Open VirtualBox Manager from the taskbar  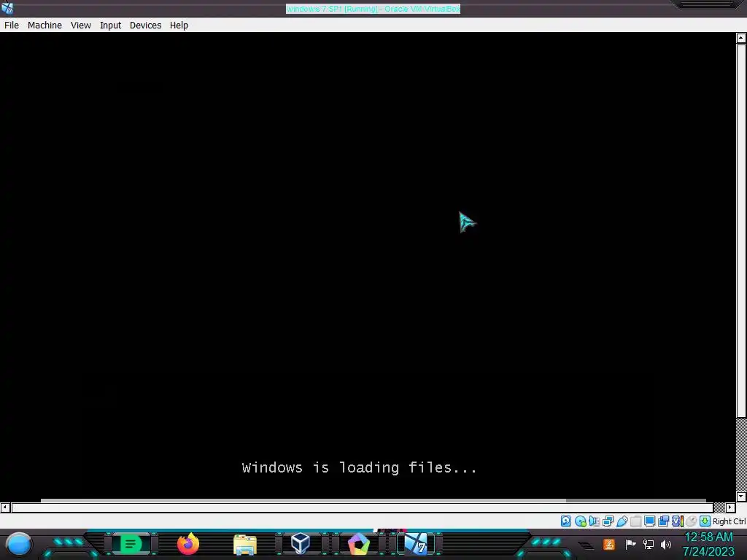(301, 543)
